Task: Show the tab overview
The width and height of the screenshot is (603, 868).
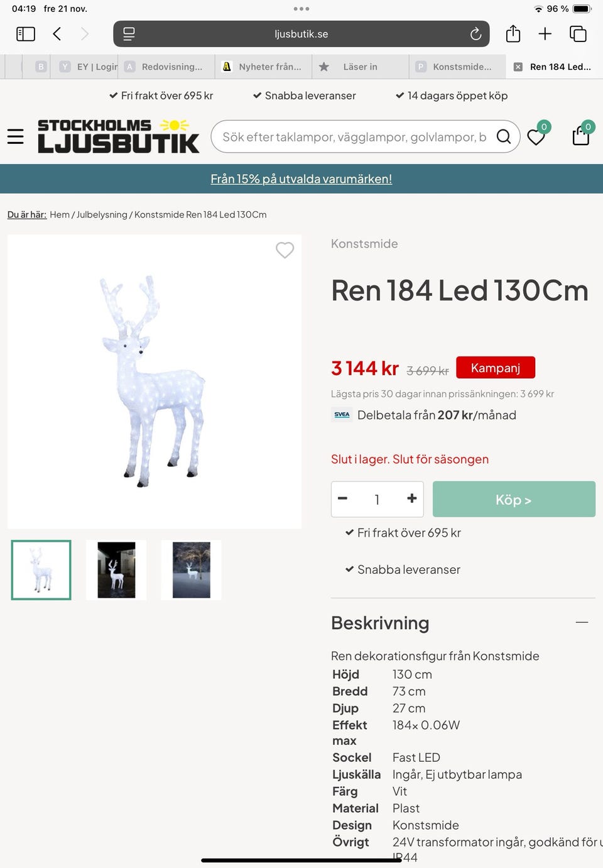Action: pos(578,34)
